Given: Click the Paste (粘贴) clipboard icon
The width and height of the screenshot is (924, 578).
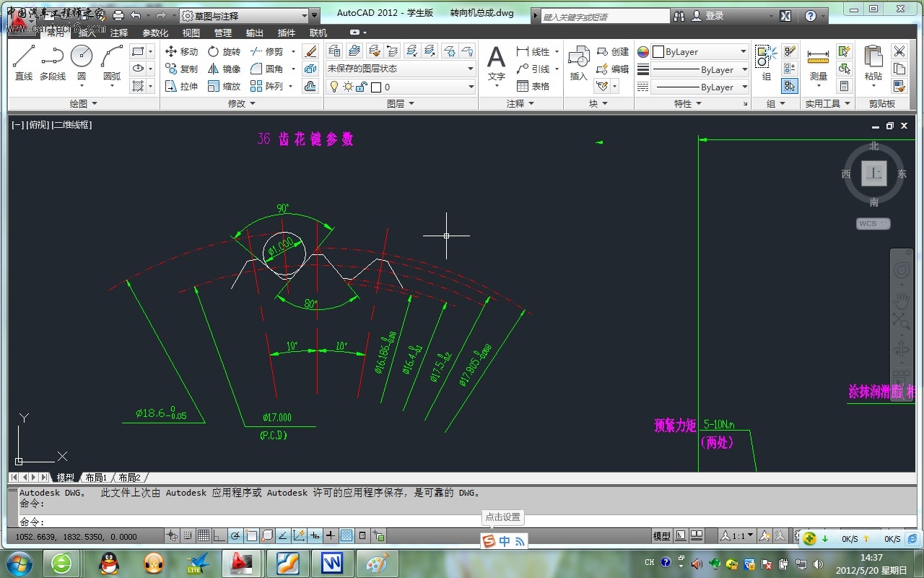Looking at the screenshot, I should click(x=873, y=64).
